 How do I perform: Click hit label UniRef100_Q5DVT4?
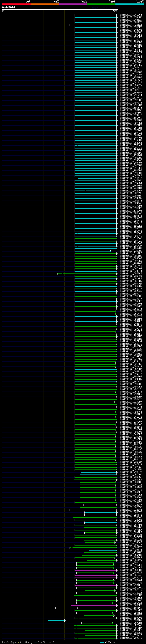[131, 52]
